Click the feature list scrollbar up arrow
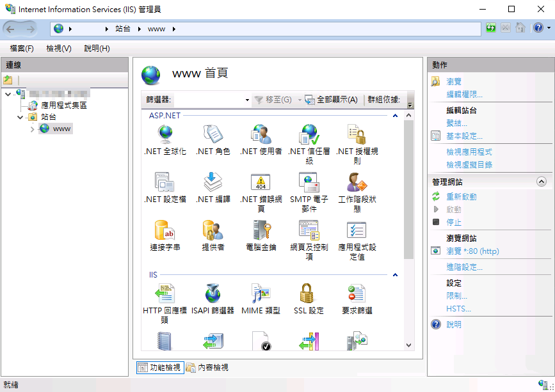This screenshot has width=555, height=392. tap(408, 115)
